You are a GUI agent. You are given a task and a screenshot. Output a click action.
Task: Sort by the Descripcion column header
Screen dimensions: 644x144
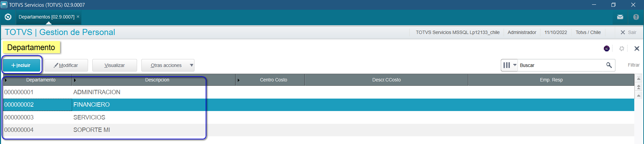pos(154,80)
